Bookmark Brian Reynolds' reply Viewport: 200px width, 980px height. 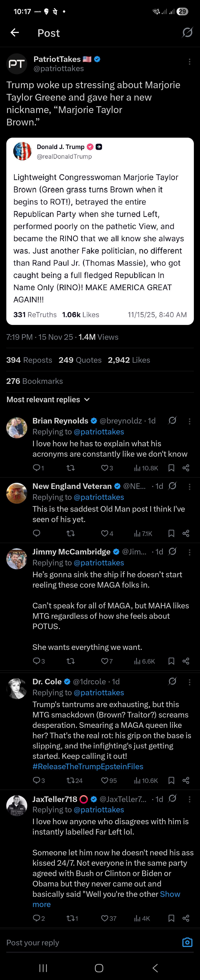171,468
